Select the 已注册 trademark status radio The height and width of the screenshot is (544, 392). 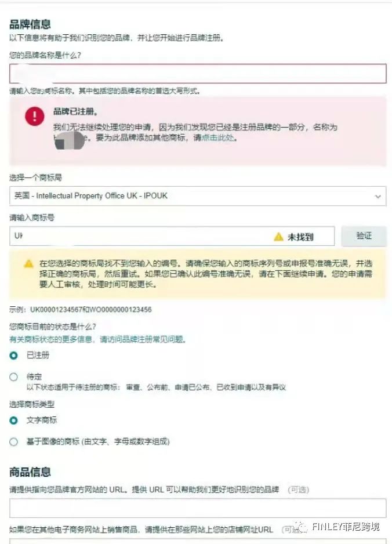(x=13, y=356)
